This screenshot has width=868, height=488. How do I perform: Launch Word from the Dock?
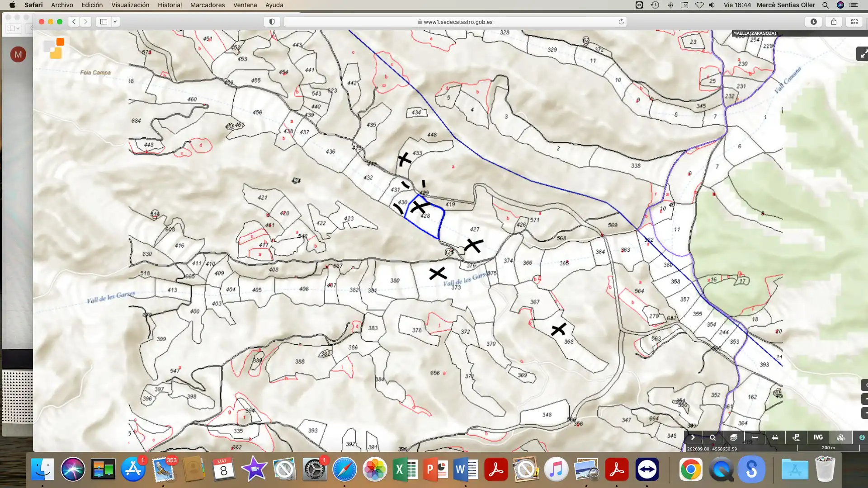(466, 469)
